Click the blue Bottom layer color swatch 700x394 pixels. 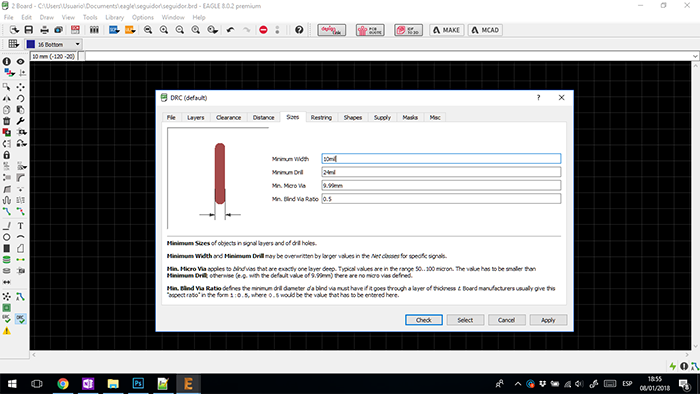(x=31, y=44)
